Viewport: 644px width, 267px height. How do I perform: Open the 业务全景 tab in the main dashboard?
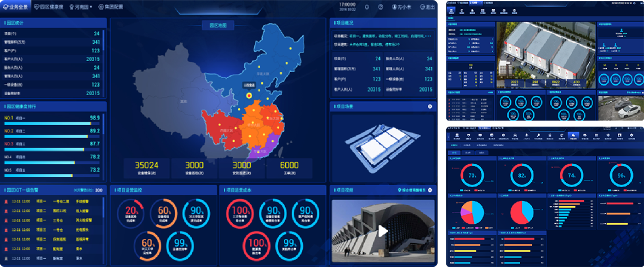[x=15, y=7]
